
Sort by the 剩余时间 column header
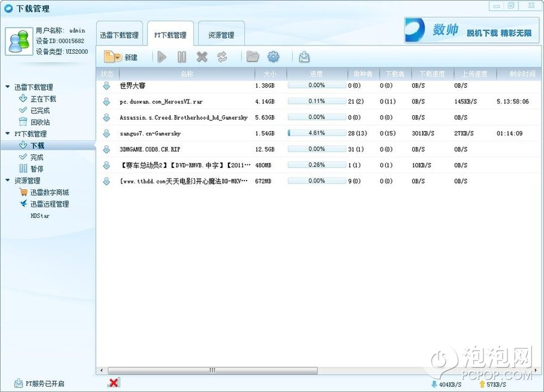(519, 74)
